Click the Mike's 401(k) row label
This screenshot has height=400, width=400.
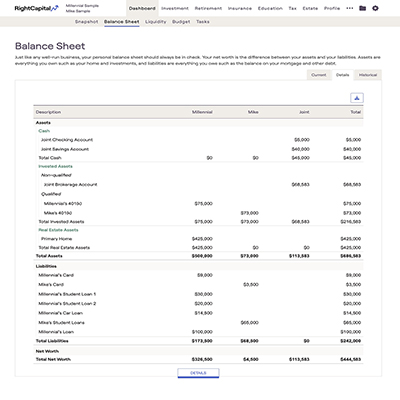click(x=58, y=213)
